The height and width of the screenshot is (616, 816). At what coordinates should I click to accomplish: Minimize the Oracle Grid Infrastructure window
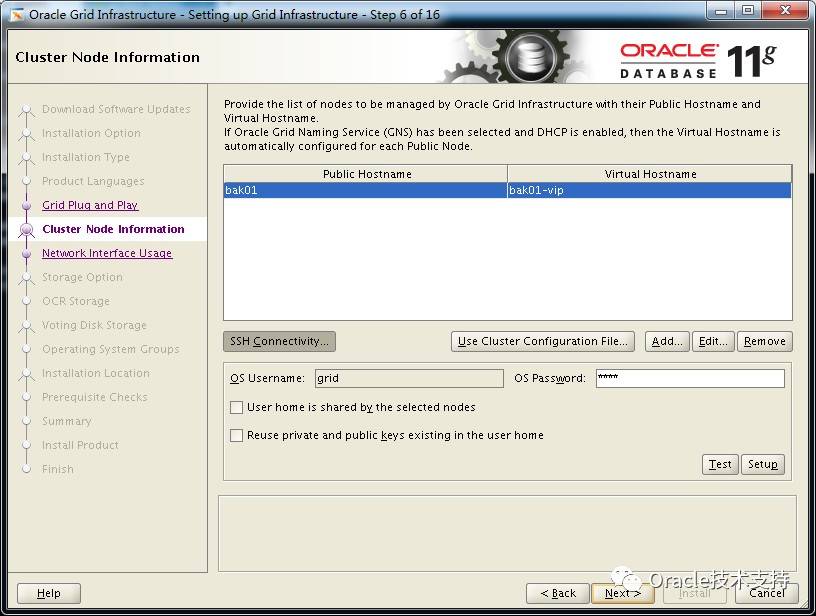[721, 10]
